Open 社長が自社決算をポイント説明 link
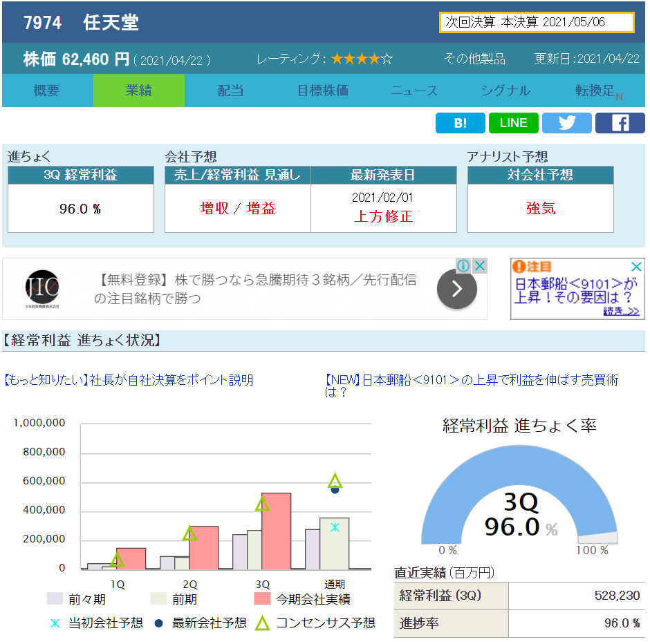This screenshot has width=650, height=644. pos(128,380)
